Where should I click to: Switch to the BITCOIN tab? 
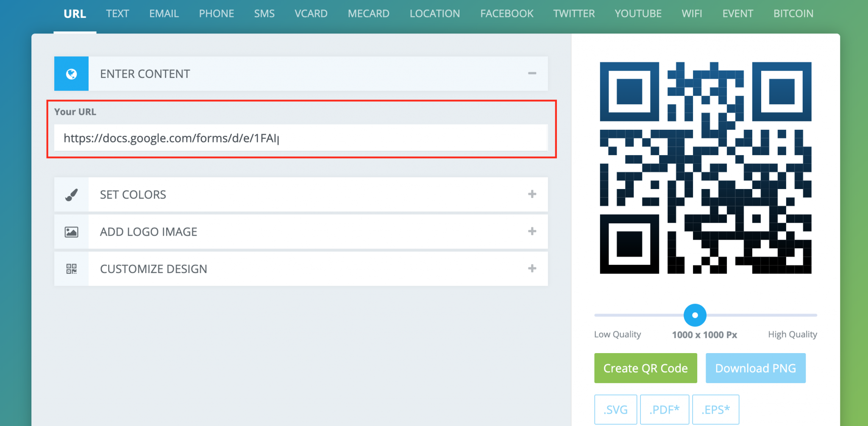coord(793,13)
